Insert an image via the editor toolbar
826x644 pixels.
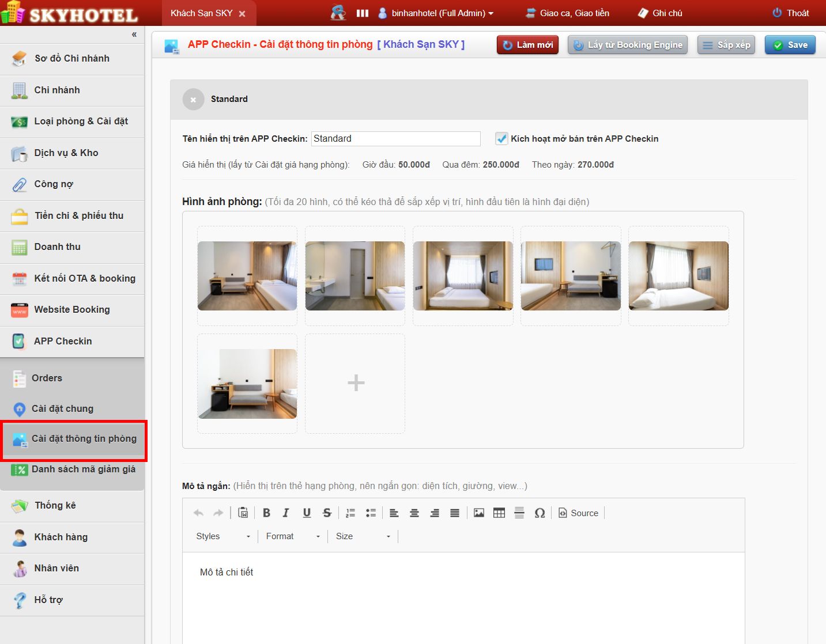(479, 513)
